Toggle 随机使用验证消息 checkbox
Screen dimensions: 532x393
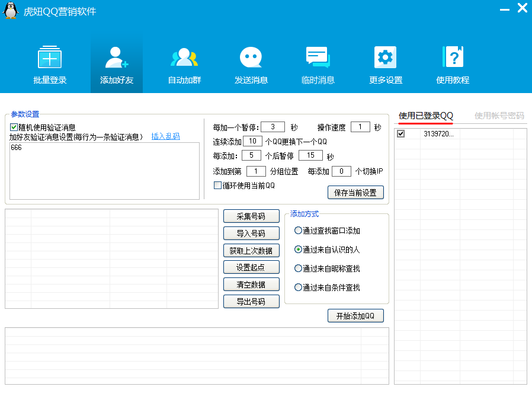14,127
